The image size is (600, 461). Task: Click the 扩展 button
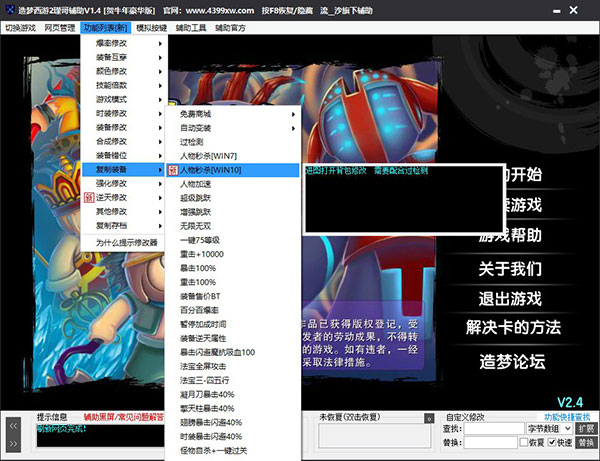point(586,429)
